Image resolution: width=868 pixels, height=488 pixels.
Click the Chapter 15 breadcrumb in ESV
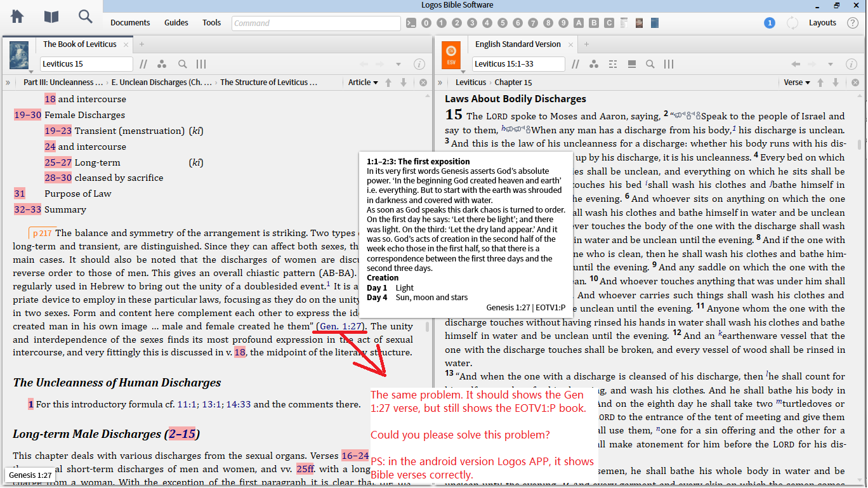coord(513,82)
